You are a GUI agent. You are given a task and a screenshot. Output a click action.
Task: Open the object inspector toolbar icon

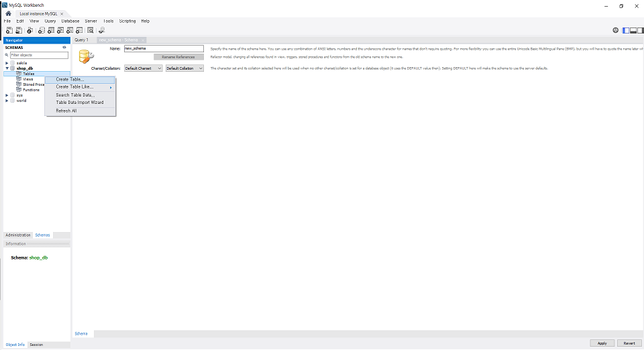[30, 30]
